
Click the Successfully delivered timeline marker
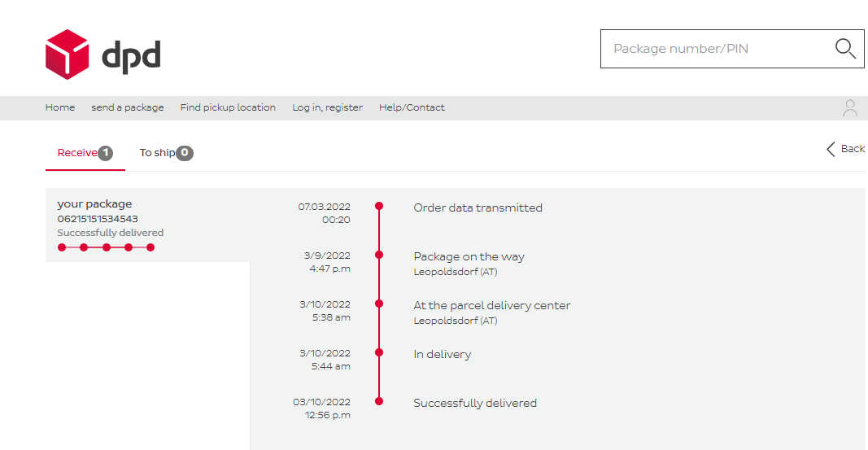(x=379, y=401)
